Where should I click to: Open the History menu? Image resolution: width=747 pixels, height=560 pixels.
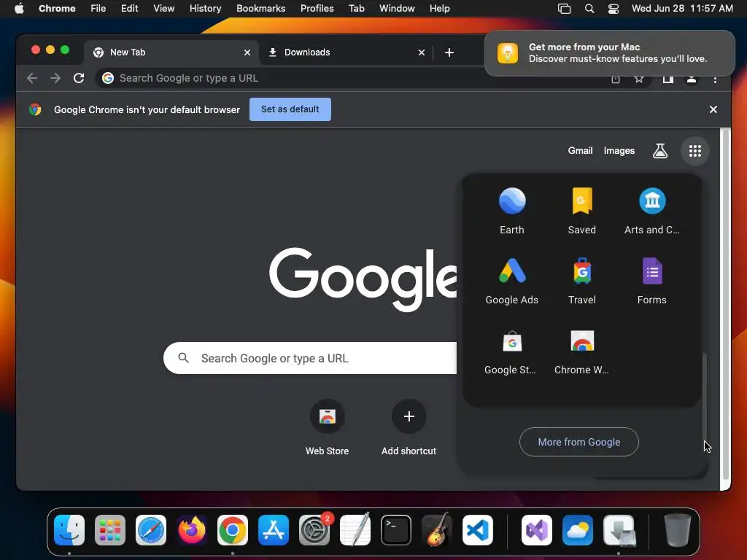pos(205,9)
